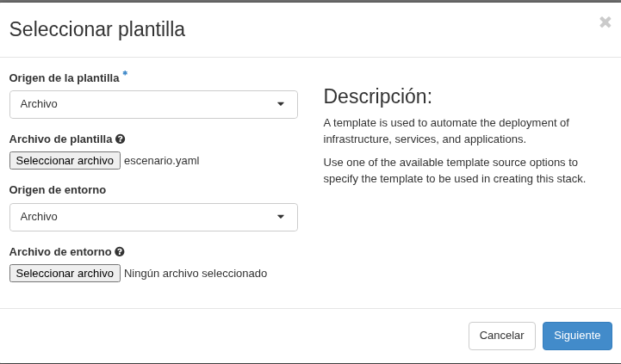
Task: Click the Archivo de entorno label
Action: pos(60,252)
